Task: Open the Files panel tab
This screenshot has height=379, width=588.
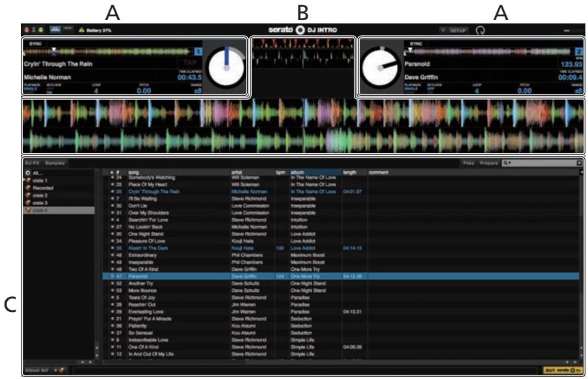Action: pyautogui.click(x=468, y=163)
